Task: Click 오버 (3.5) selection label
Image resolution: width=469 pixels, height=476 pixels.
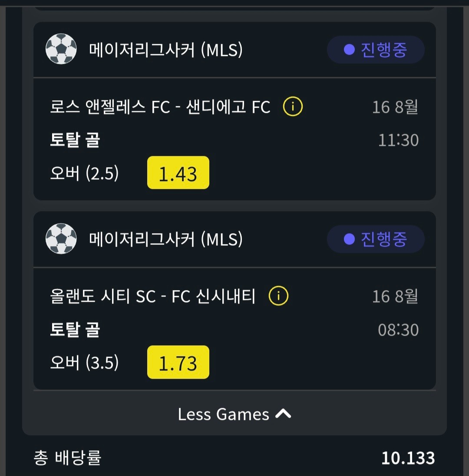Action: tap(84, 363)
